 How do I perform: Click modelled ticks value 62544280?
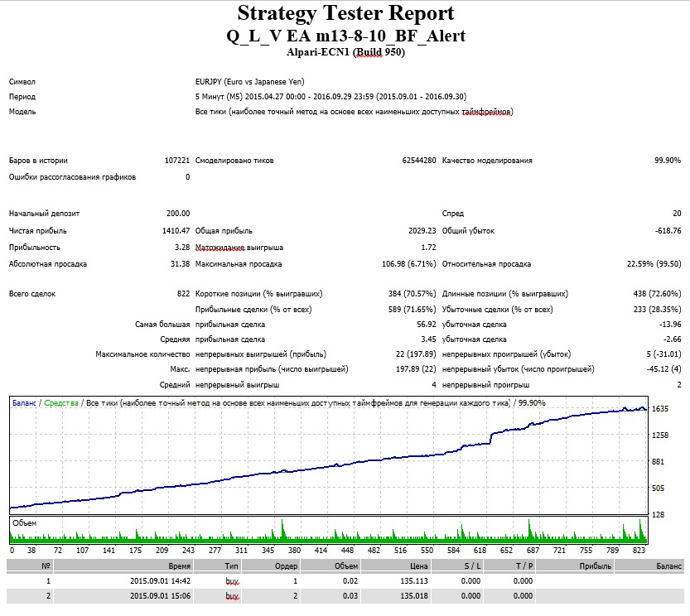(419, 160)
